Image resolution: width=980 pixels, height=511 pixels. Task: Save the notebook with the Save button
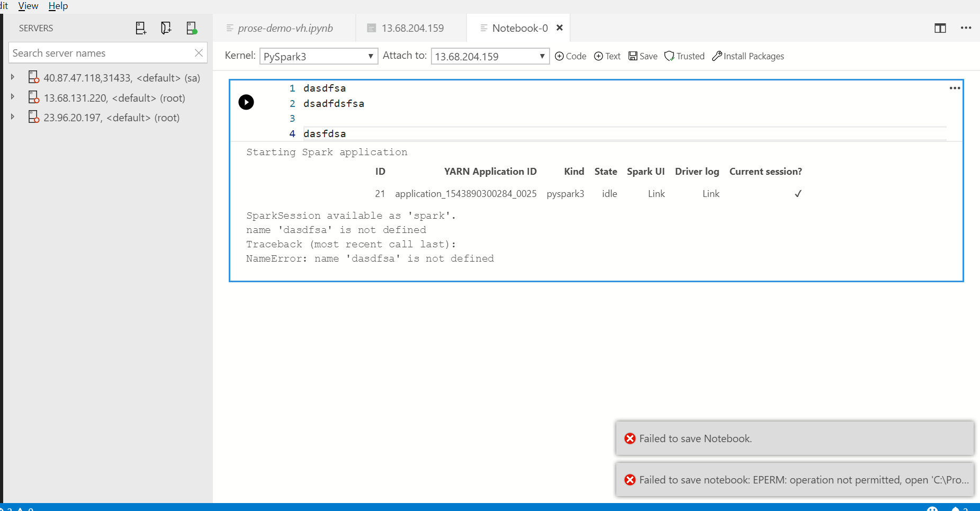pyautogui.click(x=642, y=56)
